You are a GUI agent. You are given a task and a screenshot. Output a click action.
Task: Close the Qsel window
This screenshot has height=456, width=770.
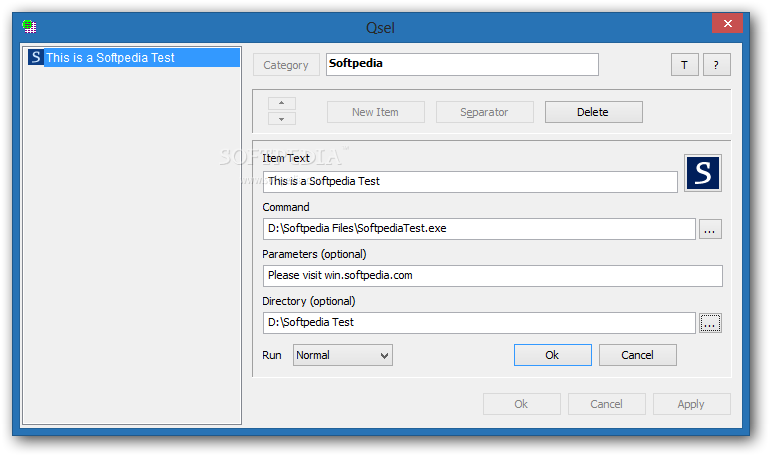click(x=727, y=23)
